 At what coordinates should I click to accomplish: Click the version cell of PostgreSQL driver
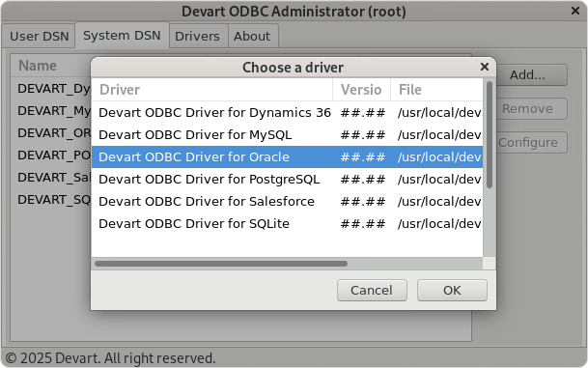pos(363,180)
